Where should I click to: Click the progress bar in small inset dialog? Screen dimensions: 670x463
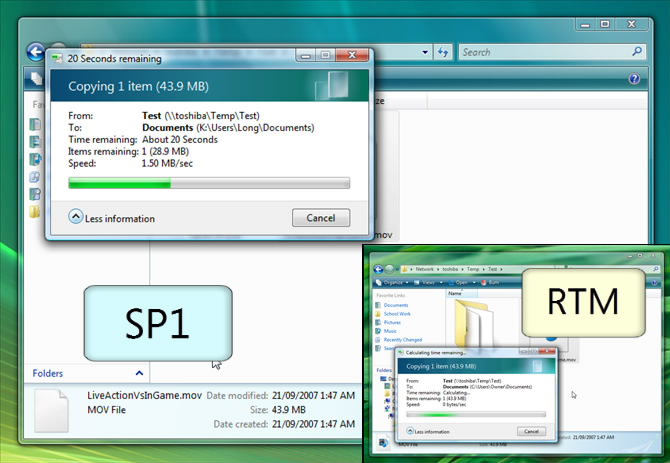coord(476,414)
